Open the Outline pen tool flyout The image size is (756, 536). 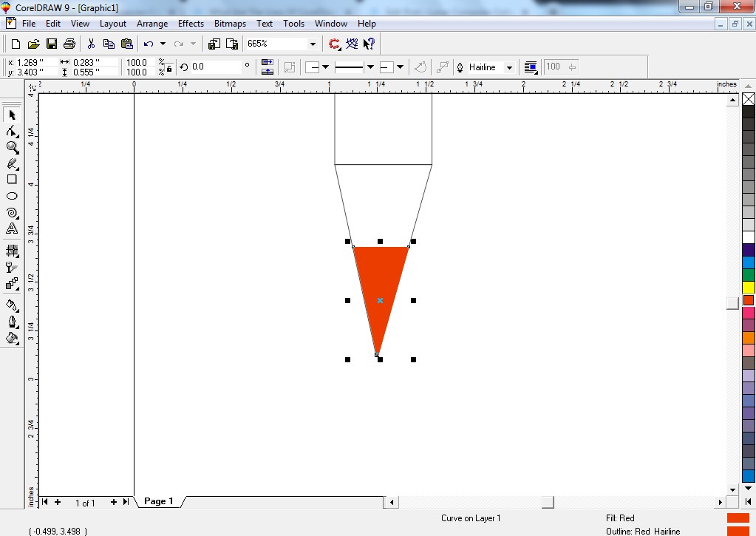tap(12, 322)
